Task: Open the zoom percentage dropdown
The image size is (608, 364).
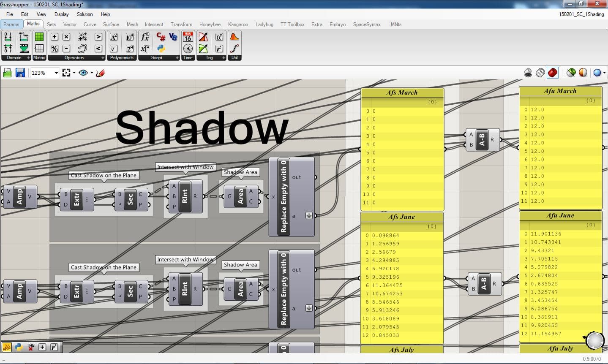Action: pos(56,73)
